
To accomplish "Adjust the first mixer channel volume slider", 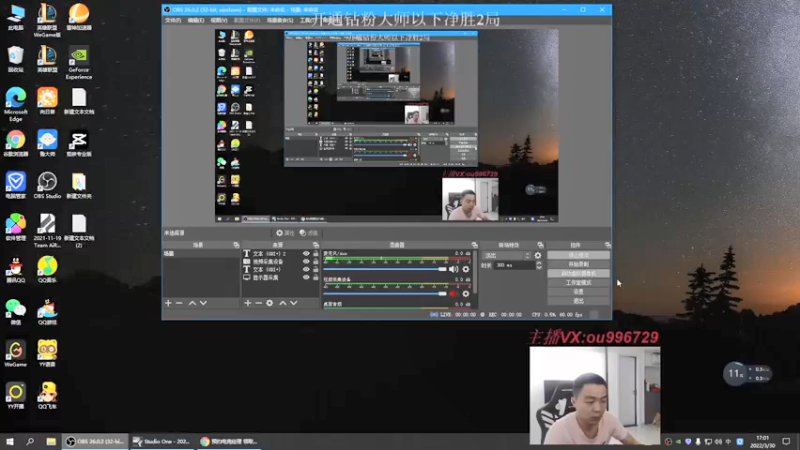I will point(385,269).
